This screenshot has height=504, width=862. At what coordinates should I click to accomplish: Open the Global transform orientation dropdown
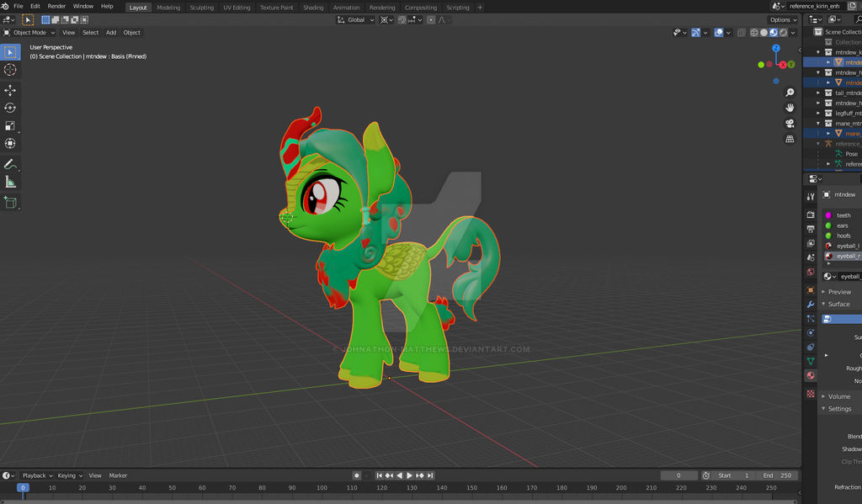pos(356,19)
